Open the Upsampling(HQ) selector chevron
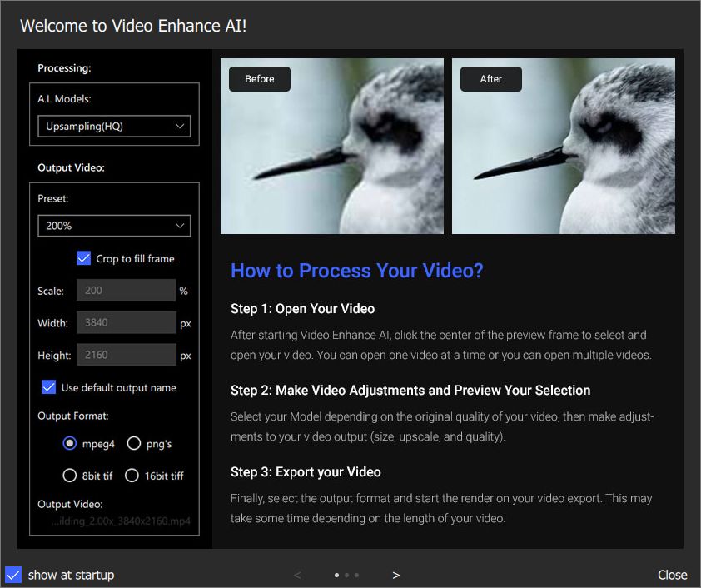Screen dimensions: 701x588 click(x=180, y=126)
